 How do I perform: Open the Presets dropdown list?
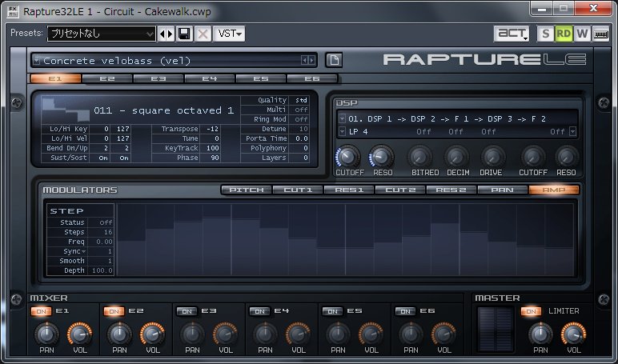coord(102,34)
